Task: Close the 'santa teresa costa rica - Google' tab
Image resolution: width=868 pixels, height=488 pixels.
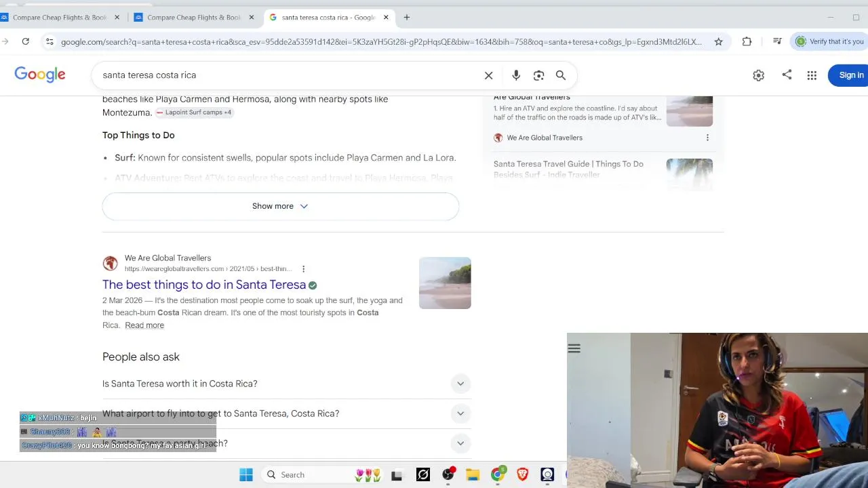Action: (387, 18)
